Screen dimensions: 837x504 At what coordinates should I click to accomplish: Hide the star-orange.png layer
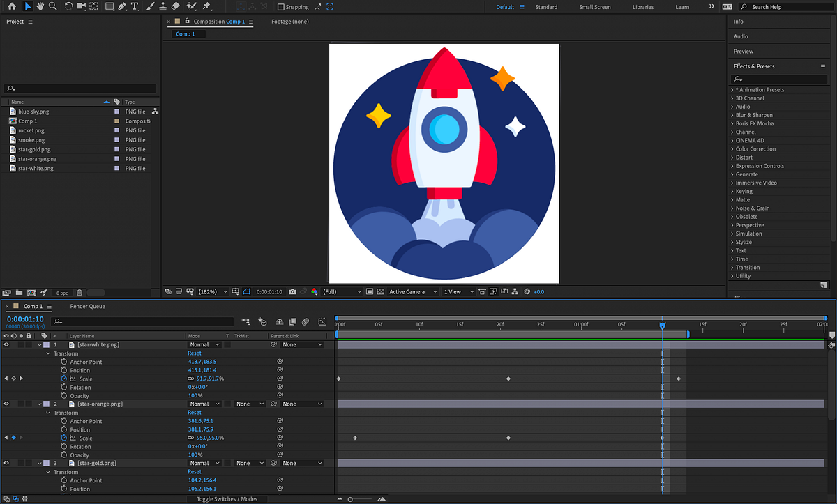6,403
